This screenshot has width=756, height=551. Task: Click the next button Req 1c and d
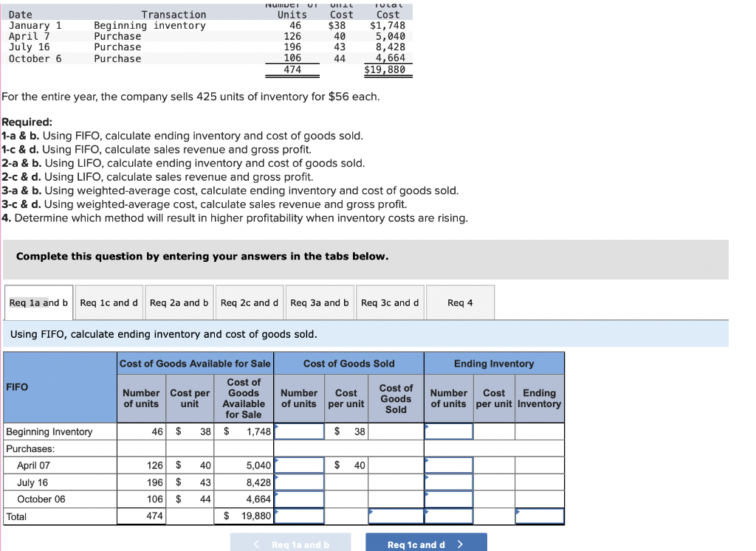pyautogui.click(x=426, y=544)
